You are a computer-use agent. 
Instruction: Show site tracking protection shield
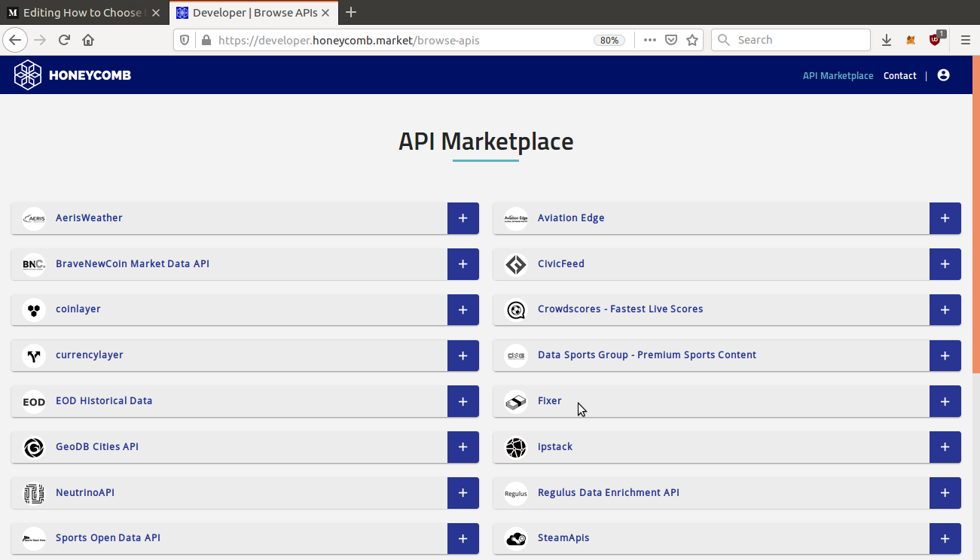pyautogui.click(x=185, y=40)
